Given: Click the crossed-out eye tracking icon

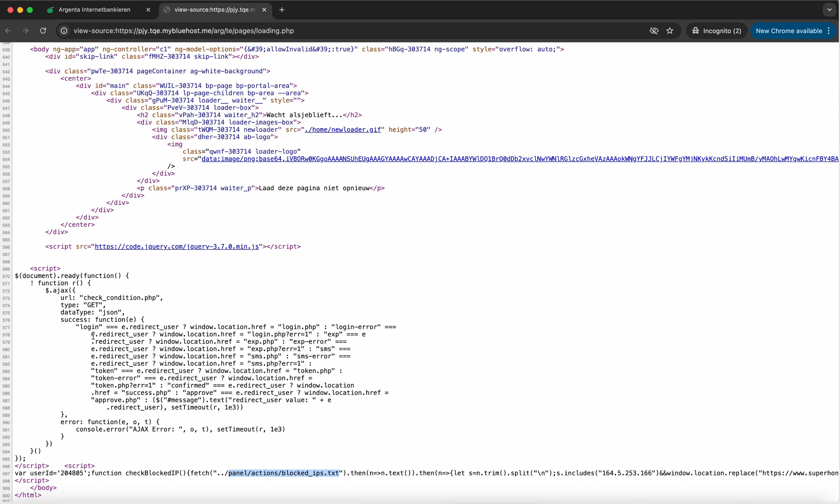Looking at the screenshot, I should point(654,31).
